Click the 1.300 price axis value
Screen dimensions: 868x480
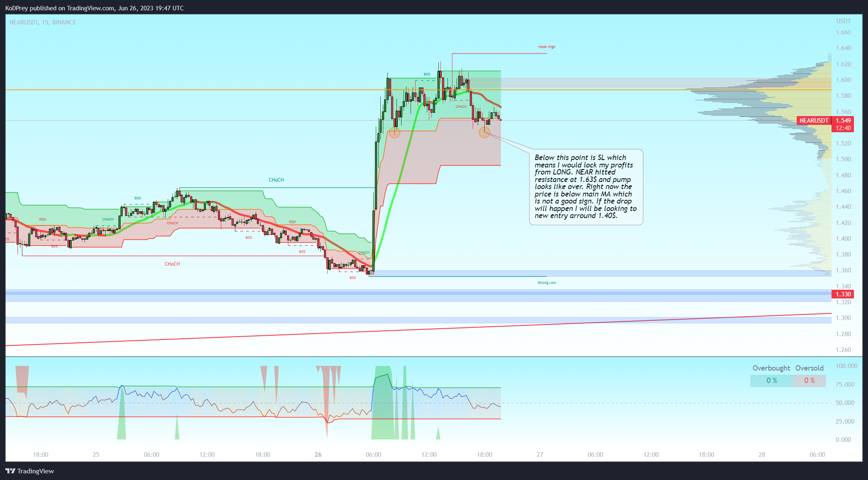[x=843, y=318]
